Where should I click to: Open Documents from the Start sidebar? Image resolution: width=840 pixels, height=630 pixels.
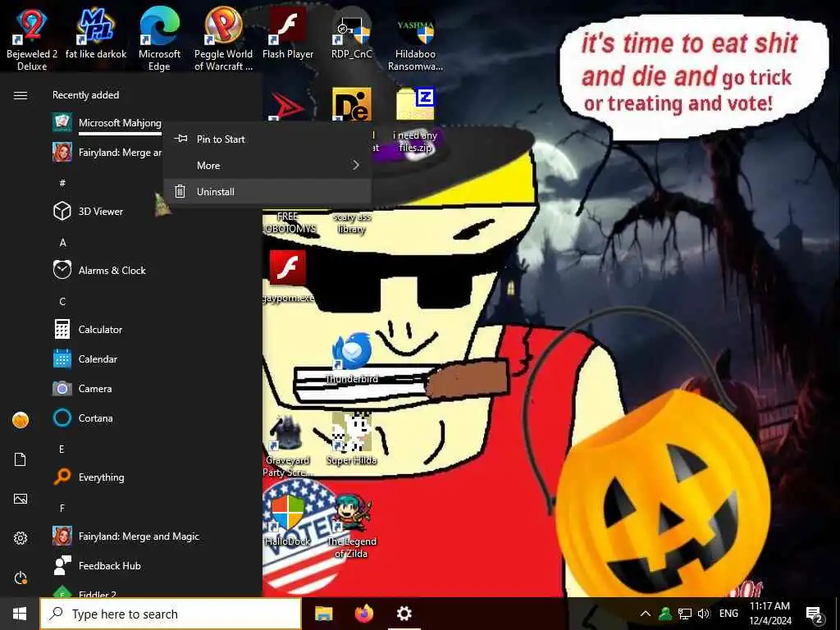point(21,459)
